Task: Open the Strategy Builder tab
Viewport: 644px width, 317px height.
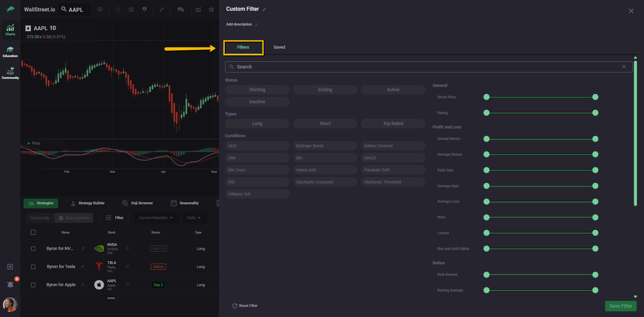Action: [88, 203]
